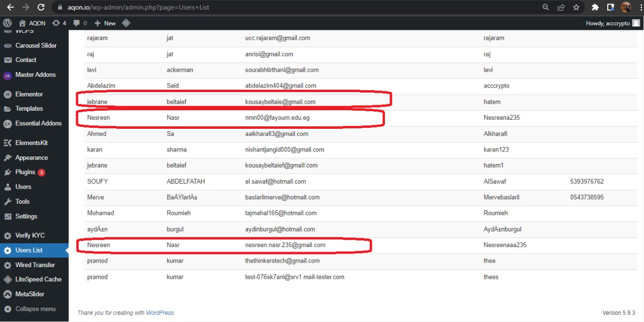Open the browser extensions puzzle icon

click(x=595, y=7)
